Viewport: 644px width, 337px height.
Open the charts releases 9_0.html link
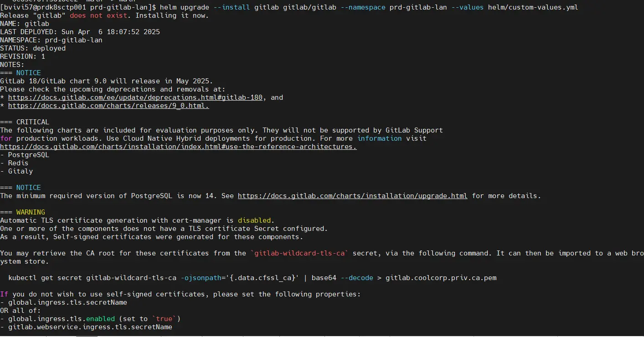click(x=108, y=106)
